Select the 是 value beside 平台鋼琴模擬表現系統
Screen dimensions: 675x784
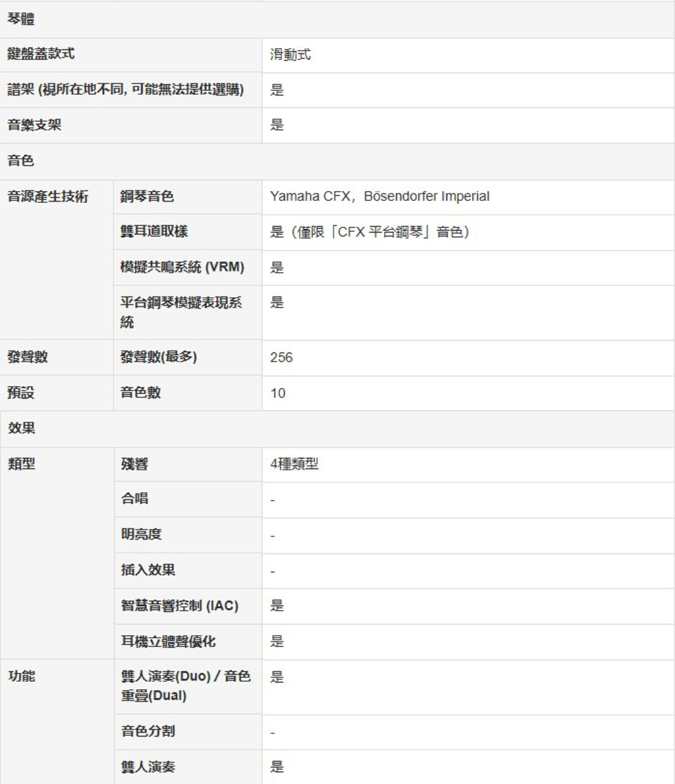[x=277, y=302]
